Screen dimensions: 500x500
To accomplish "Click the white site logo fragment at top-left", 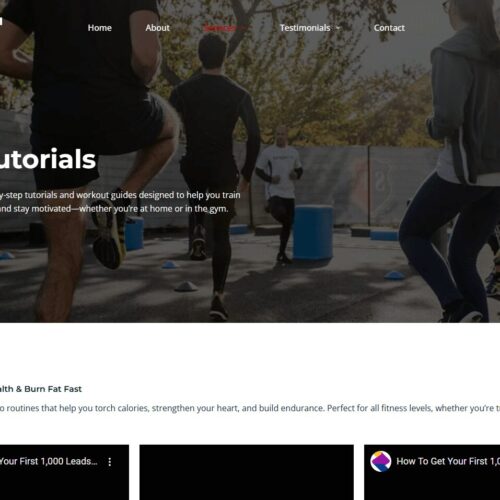I will [1, 21].
